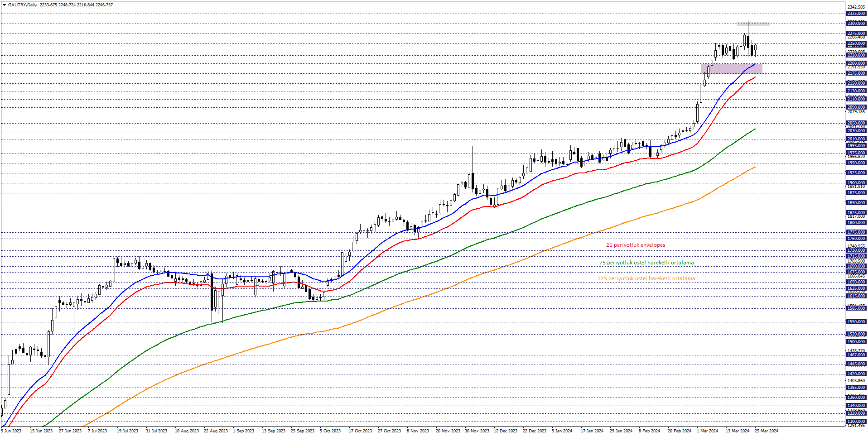
Task: Click the 10 Aug 2023 date label
Action: click(187, 431)
